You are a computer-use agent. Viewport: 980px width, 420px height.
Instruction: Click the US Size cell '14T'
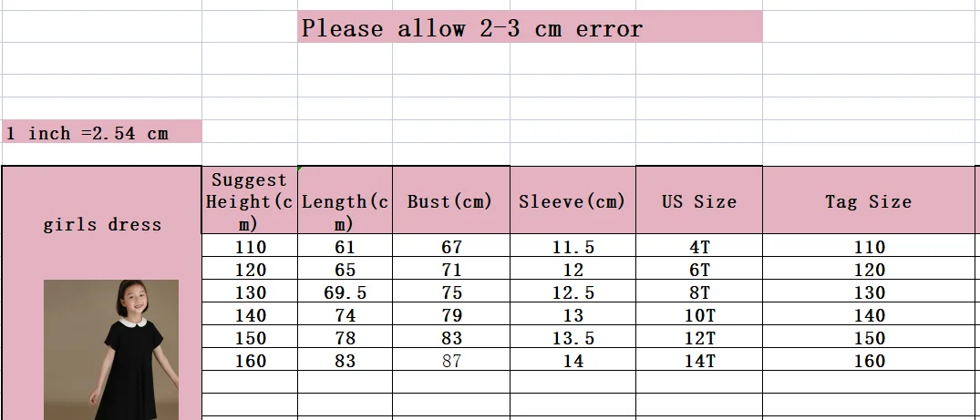tap(699, 361)
